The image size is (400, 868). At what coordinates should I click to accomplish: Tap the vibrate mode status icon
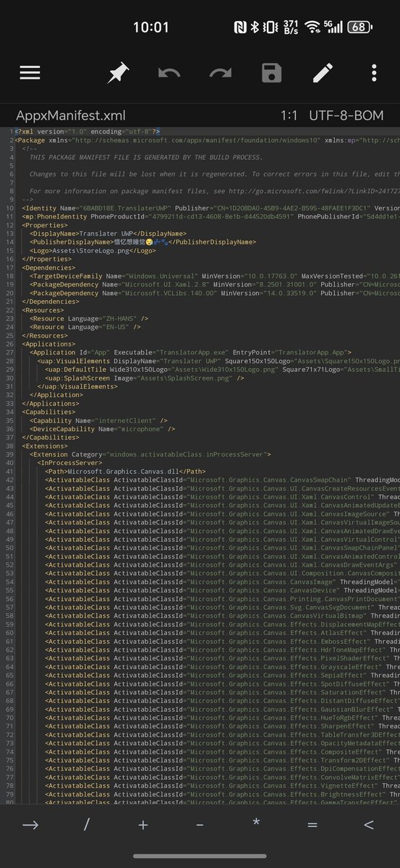click(x=271, y=27)
